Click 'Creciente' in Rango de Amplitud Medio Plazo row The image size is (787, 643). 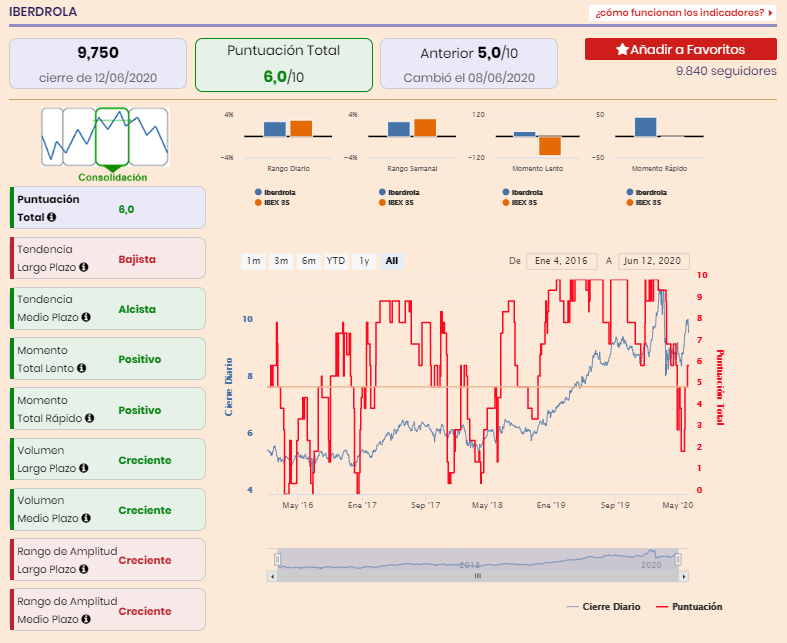pos(145,611)
